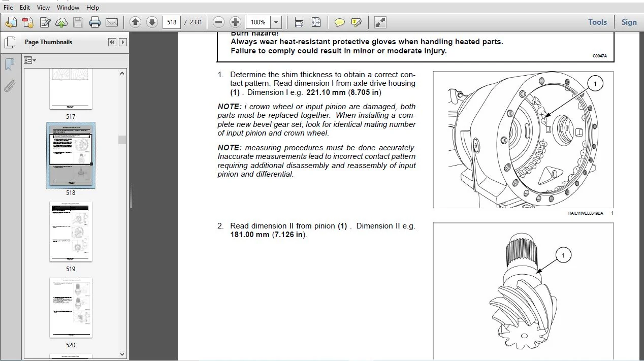Viewport: 644px width, 361px height.
Task: Go to next page with down arrow
Action: click(152, 22)
